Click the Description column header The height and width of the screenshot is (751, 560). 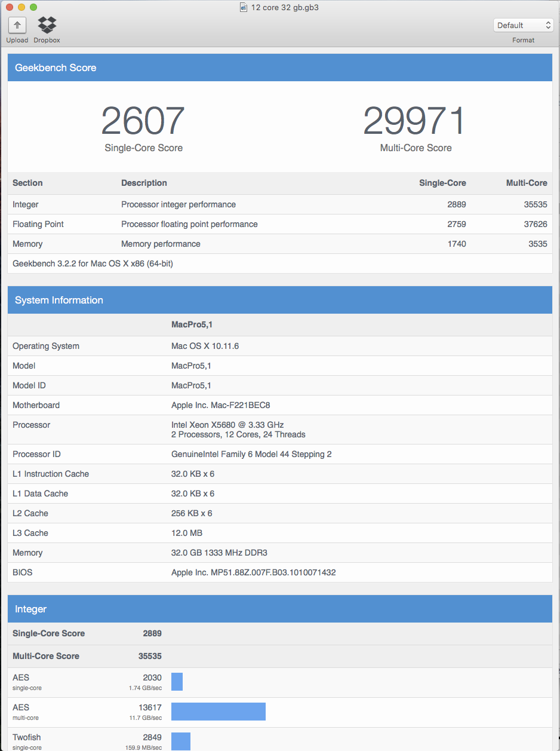144,183
